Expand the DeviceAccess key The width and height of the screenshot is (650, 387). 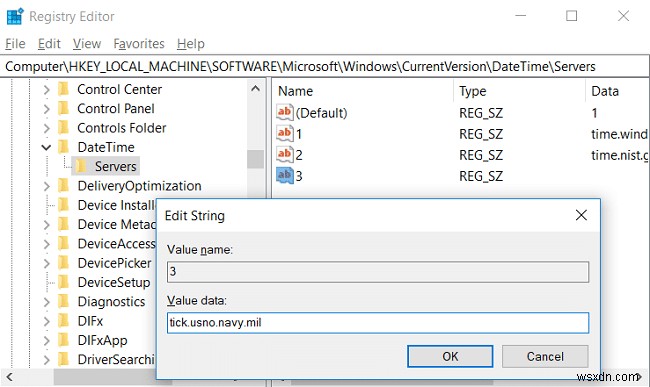pyautogui.click(x=46, y=244)
